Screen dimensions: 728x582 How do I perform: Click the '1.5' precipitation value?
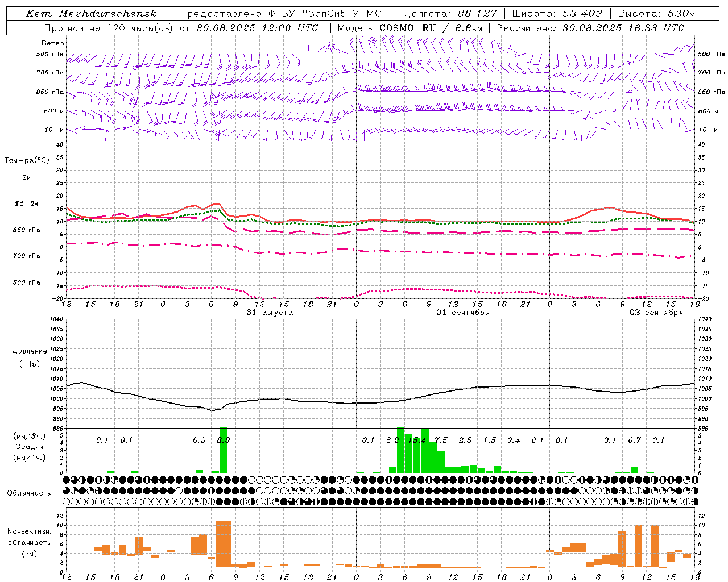pos(489,440)
